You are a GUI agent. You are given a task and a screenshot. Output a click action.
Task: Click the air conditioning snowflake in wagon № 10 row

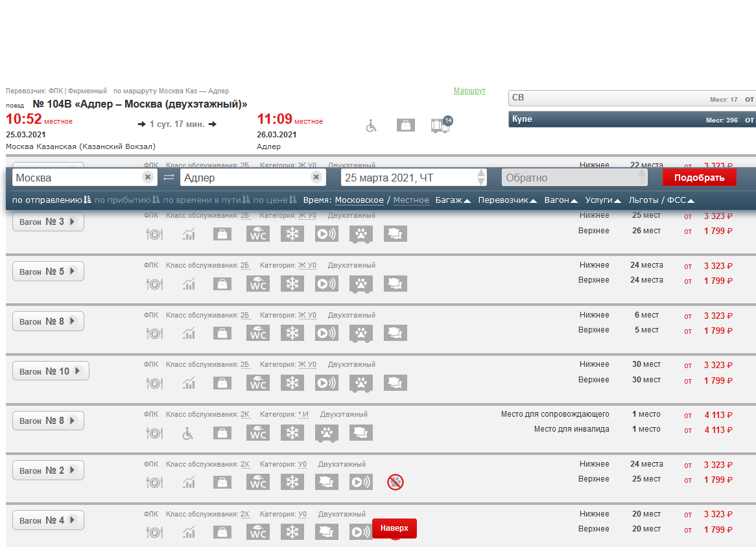292,382
